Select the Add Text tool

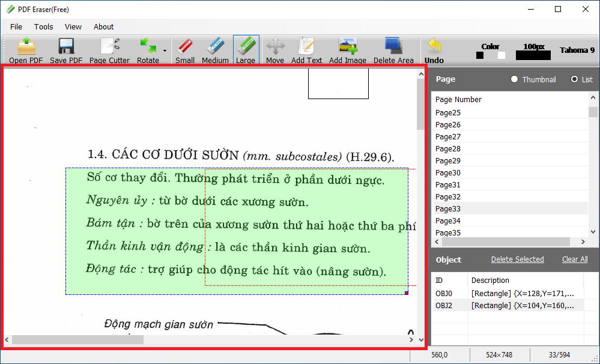pyautogui.click(x=306, y=47)
